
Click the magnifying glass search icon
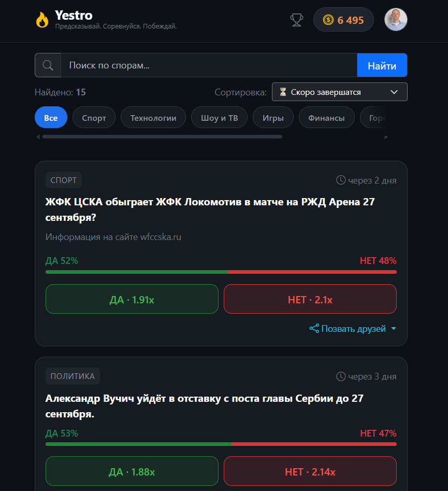pos(48,65)
